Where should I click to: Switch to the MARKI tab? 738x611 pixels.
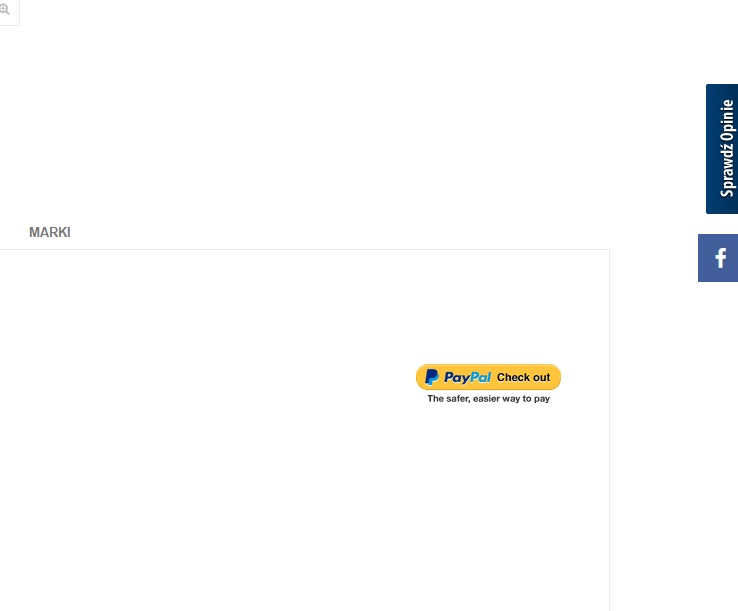pyautogui.click(x=50, y=232)
